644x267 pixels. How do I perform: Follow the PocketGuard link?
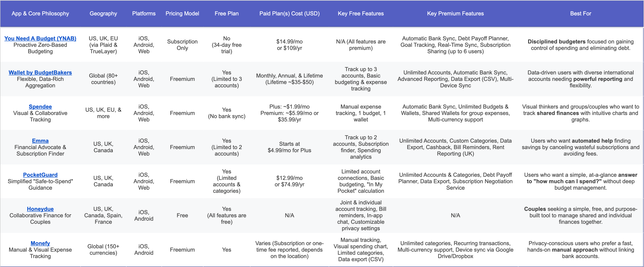point(40,175)
